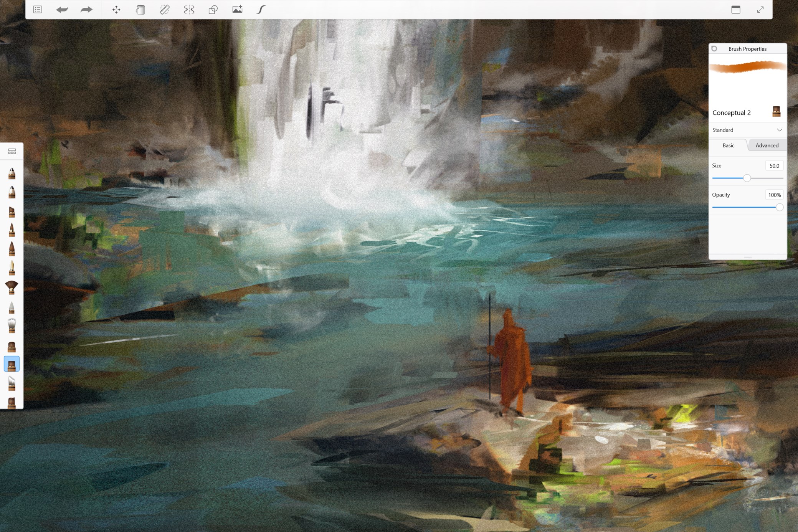Click the Add Image icon
Viewport: 798px width, 532px height.
(237, 9)
